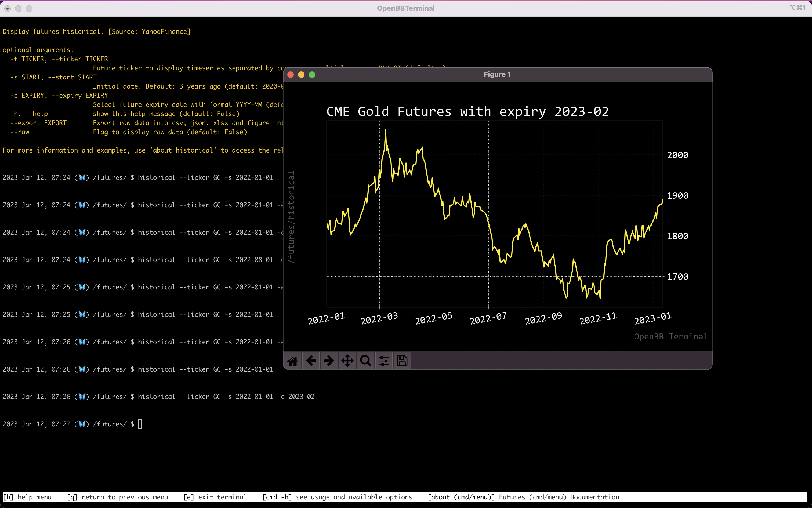Click the OpenBB Terminal watermark on the chart
The height and width of the screenshot is (508, 812).
click(x=670, y=336)
